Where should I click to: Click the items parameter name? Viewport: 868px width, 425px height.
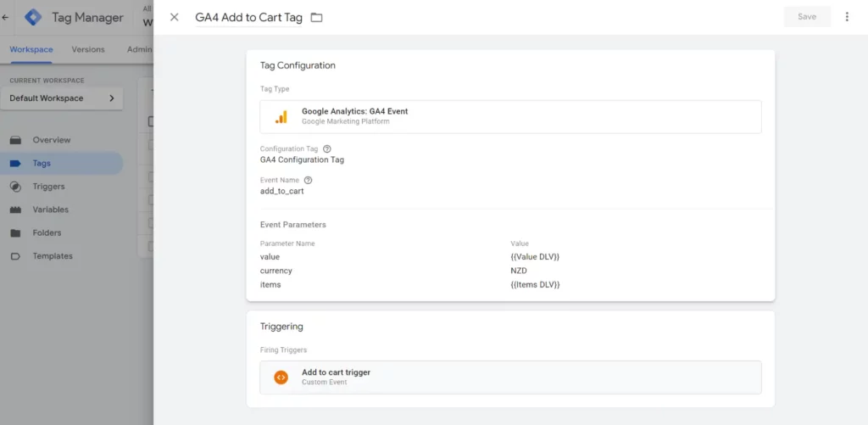pos(270,285)
